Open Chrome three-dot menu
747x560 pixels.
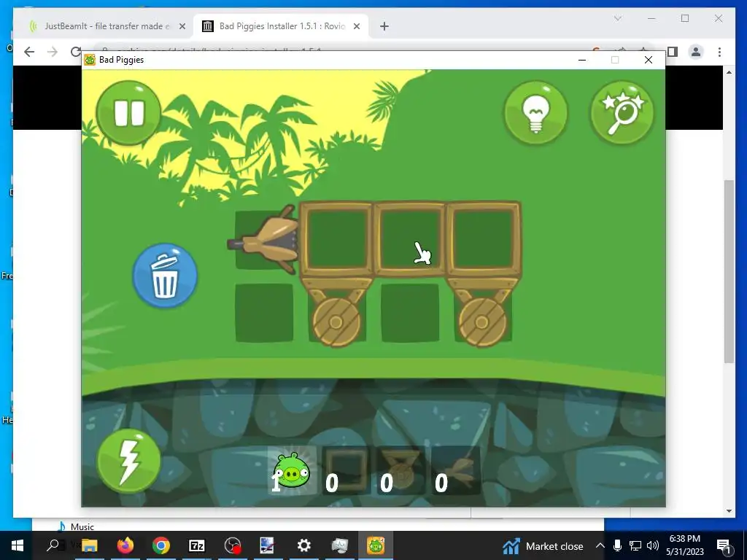tap(719, 52)
